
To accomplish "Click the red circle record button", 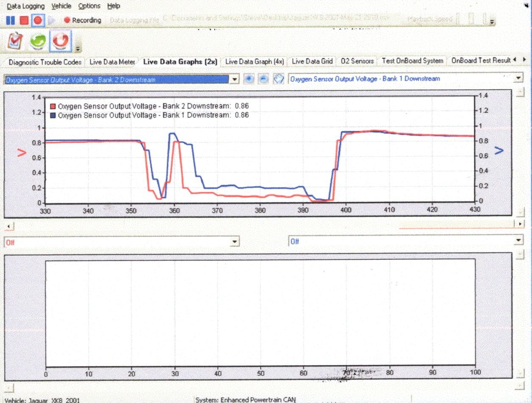I will pyautogui.click(x=38, y=20).
